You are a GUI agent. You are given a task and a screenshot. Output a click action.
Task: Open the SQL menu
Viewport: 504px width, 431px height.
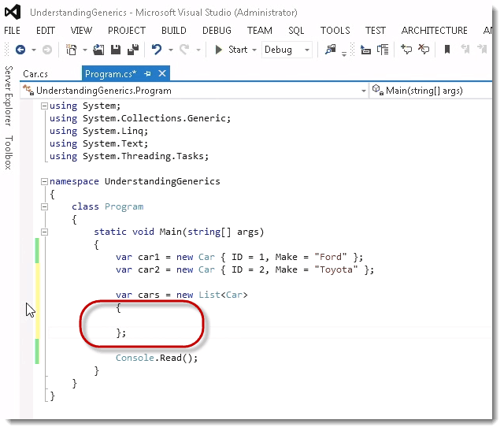(x=296, y=31)
